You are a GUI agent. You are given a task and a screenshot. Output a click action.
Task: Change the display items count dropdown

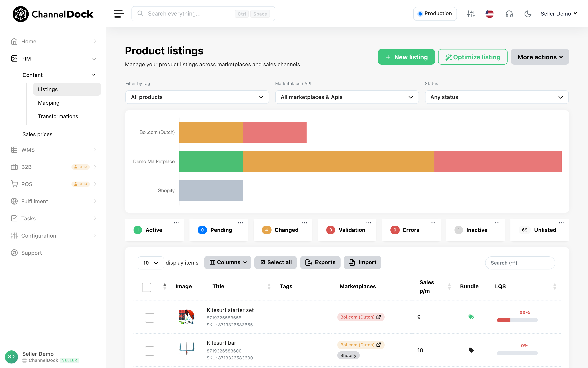click(x=151, y=263)
